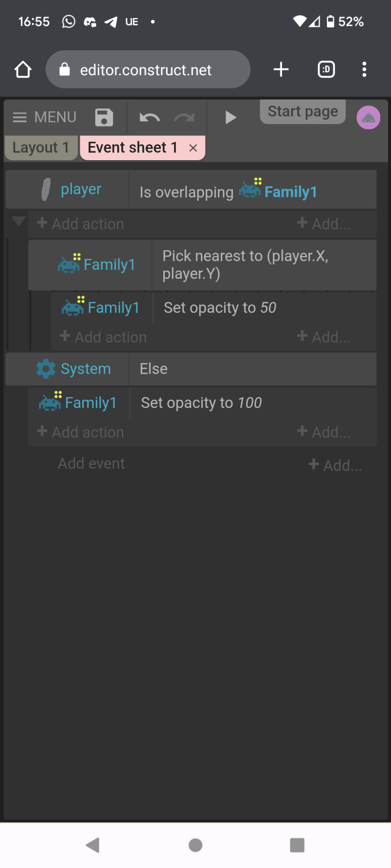Tap the editor.construct.net address bar

148,69
